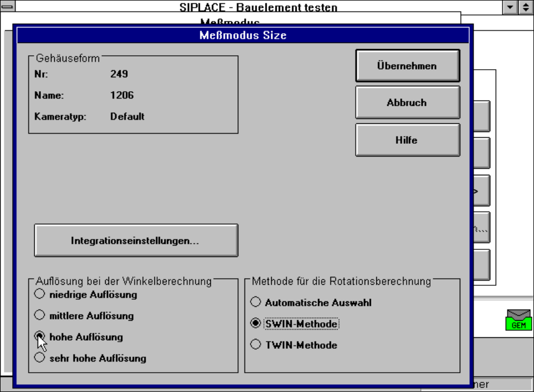534x392 pixels.
Task: Click the Meßmodus Size title bar
Action: coord(243,35)
